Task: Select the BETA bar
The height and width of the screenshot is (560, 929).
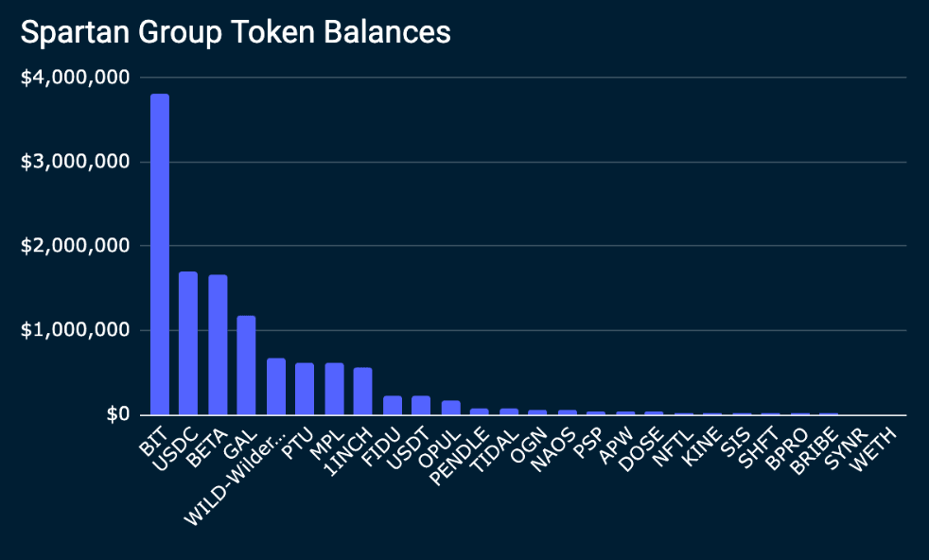Action: (218, 344)
